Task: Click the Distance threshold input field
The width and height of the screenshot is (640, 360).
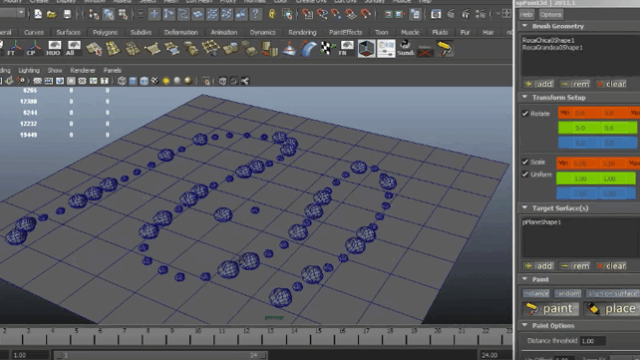Action: click(593, 341)
